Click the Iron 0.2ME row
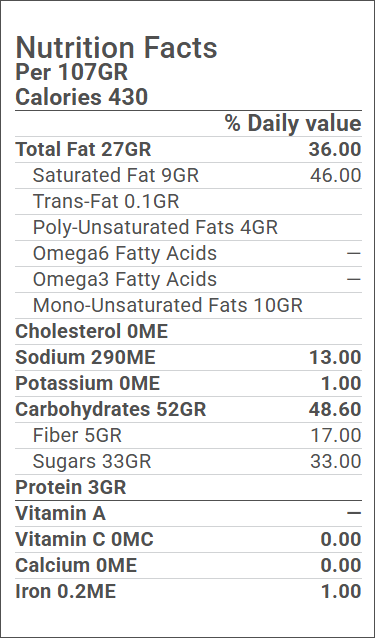The width and height of the screenshot is (375, 638). (188, 592)
